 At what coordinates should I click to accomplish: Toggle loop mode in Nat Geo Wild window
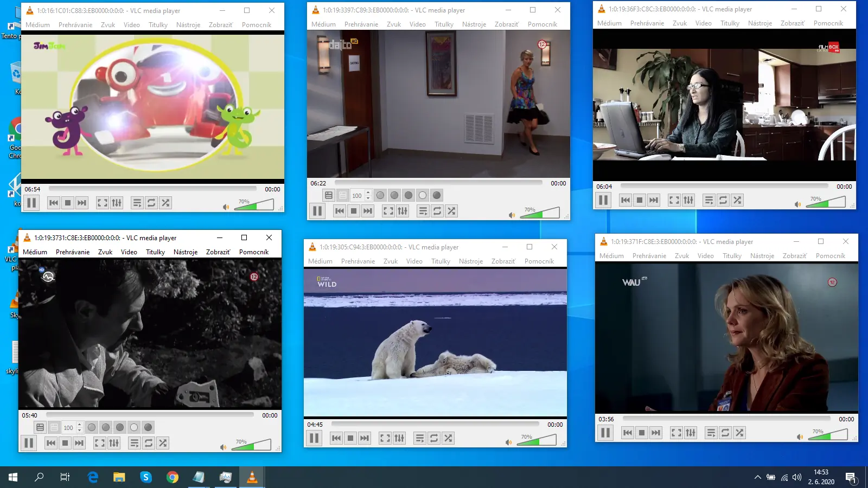[x=434, y=438]
